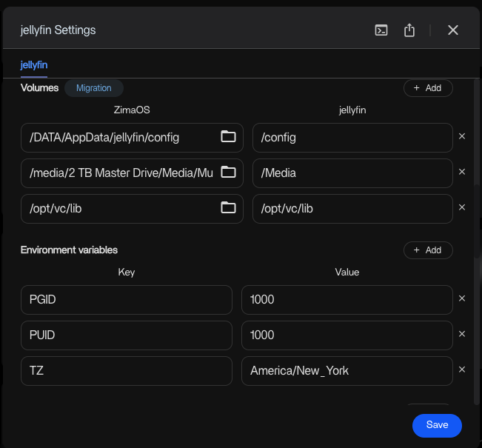Edit the /Media container path field

click(x=352, y=173)
